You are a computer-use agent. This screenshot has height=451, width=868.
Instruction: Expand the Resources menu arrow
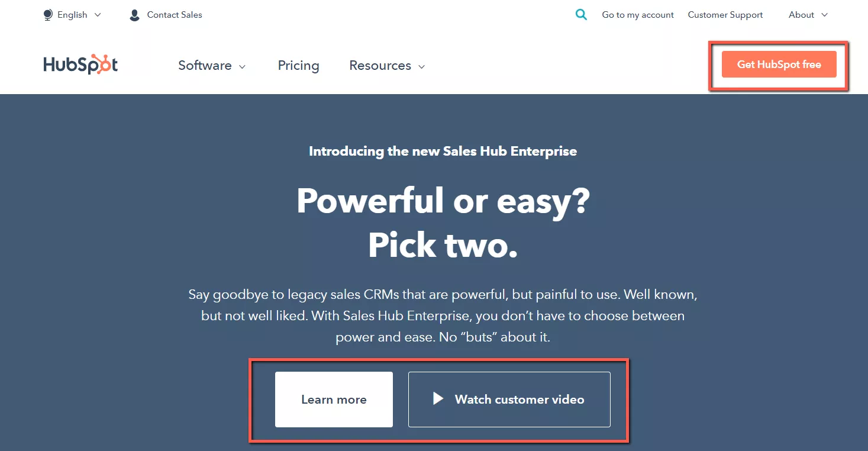coord(422,66)
